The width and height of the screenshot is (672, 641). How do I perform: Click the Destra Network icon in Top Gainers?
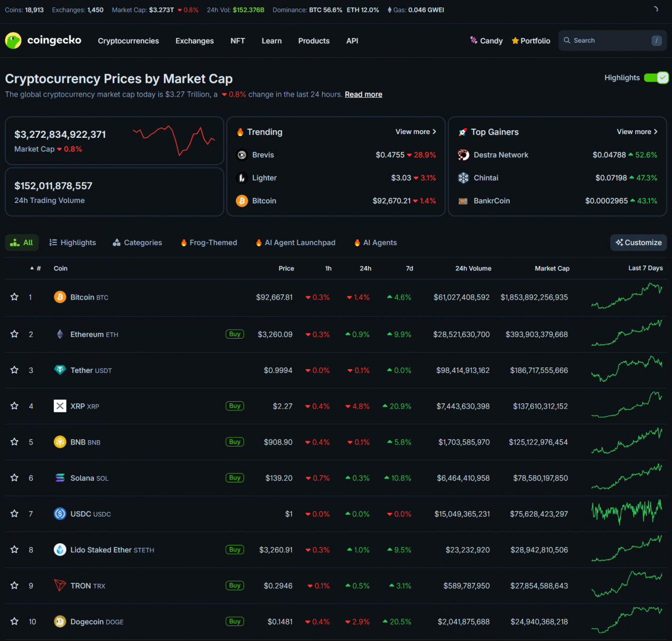click(463, 155)
